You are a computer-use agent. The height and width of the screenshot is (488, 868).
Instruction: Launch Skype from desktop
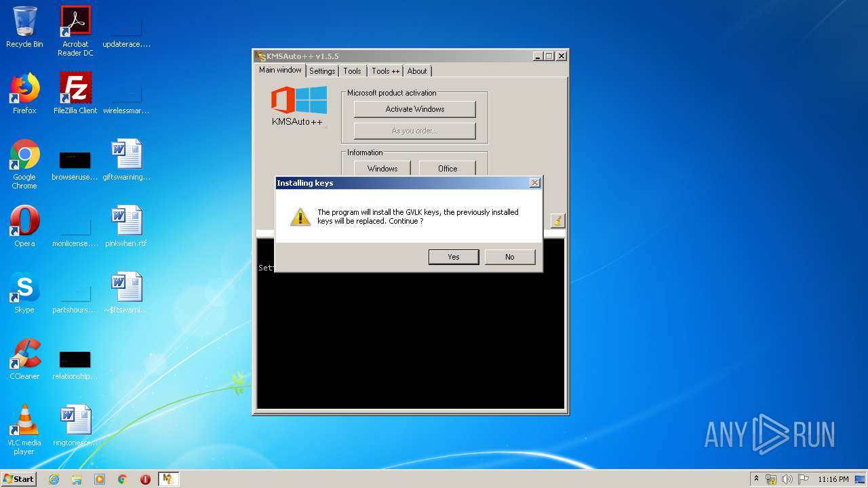(x=24, y=293)
